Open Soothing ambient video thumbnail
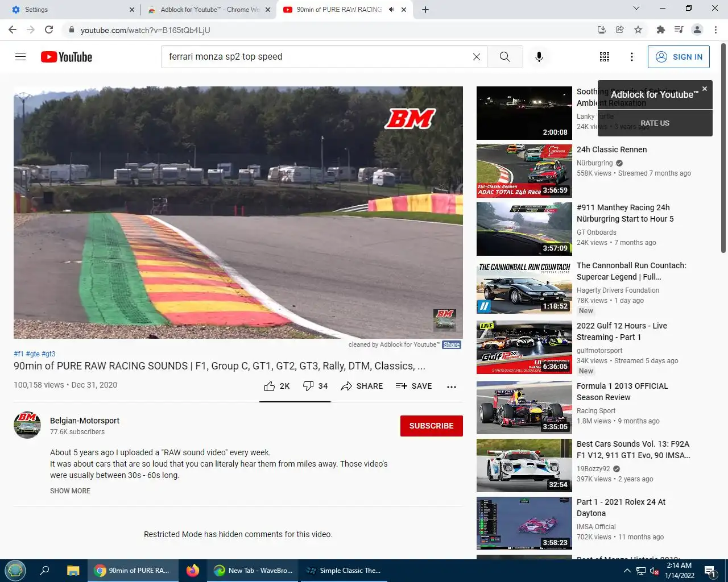Viewport: 728px width, 582px height. 524,113
